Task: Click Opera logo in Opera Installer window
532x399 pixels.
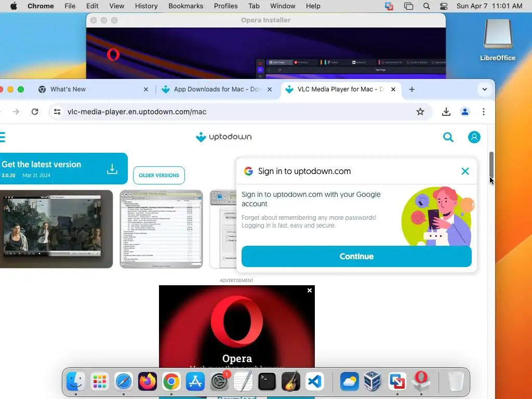Action: click(113, 55)
